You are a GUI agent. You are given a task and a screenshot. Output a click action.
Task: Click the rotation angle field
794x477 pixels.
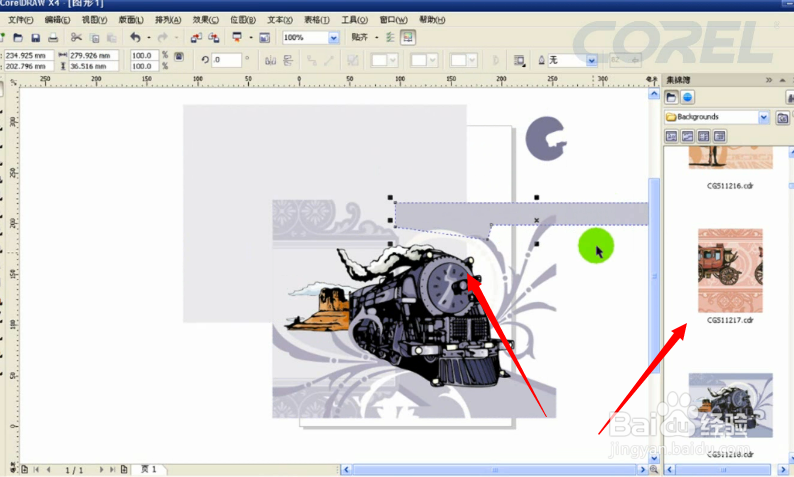coord(226,60)
